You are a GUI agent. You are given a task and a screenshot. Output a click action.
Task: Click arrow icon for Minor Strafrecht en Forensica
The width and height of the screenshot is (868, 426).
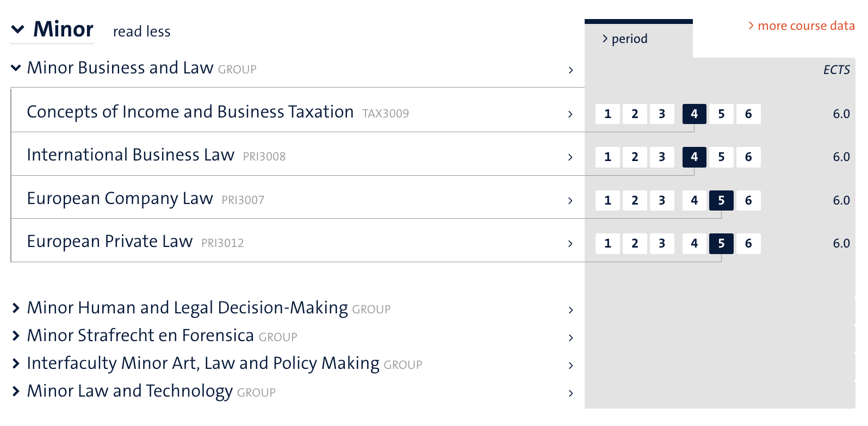point(571,338)
